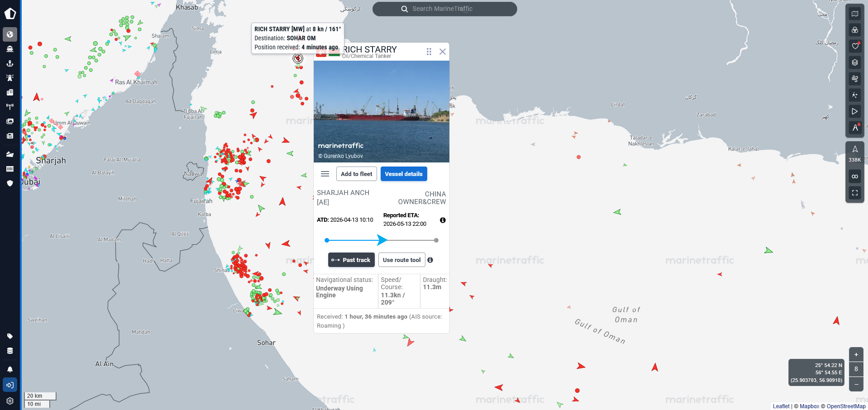Show the vessel's Past track
This screenshot has height=410, width=868.
click(351, 260)
